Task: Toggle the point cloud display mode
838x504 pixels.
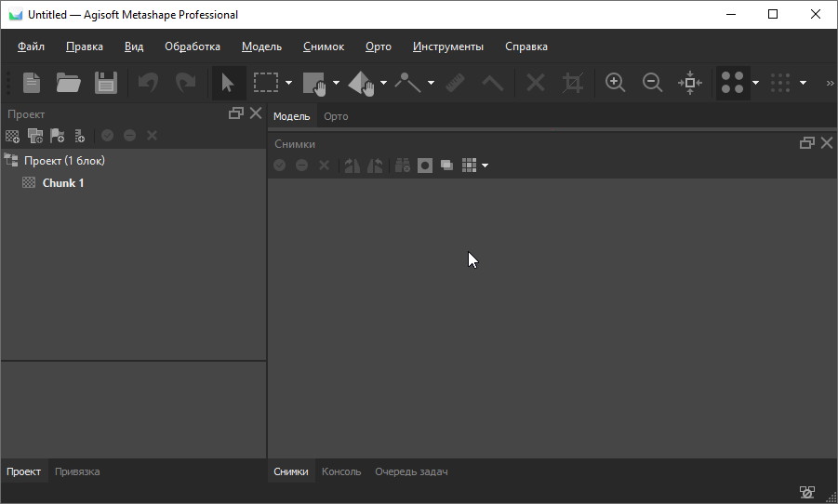Action: pyautogui.click(x=733, y=83)
